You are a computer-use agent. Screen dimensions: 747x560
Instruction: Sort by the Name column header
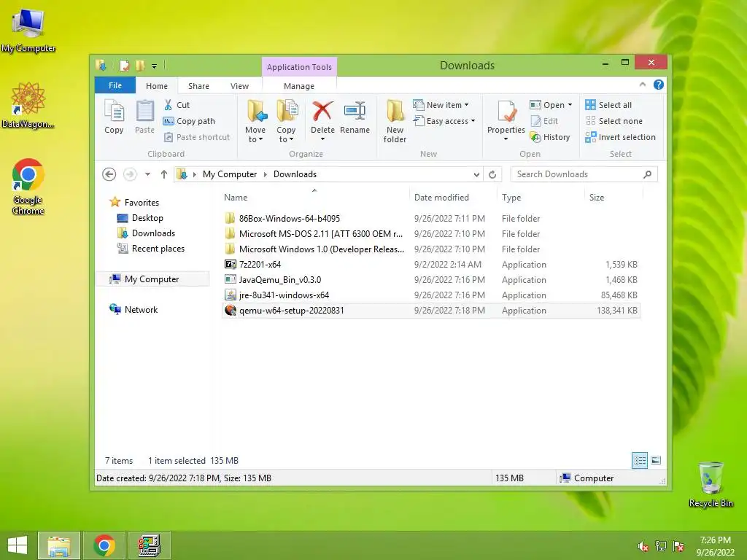point(315,197)
